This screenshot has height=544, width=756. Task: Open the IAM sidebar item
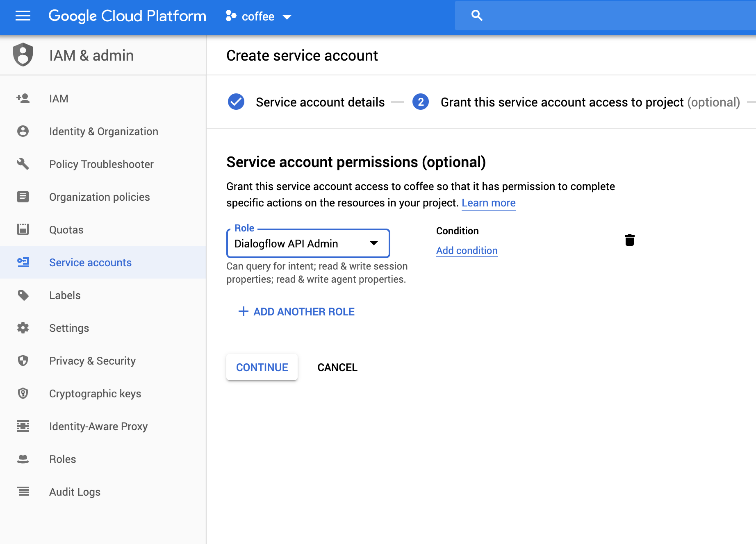pos(103,98)
